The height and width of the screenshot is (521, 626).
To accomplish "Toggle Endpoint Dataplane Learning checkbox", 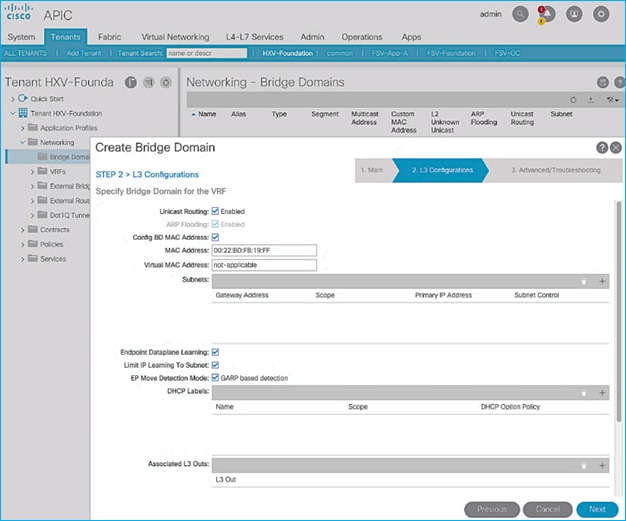I will 215,352.
